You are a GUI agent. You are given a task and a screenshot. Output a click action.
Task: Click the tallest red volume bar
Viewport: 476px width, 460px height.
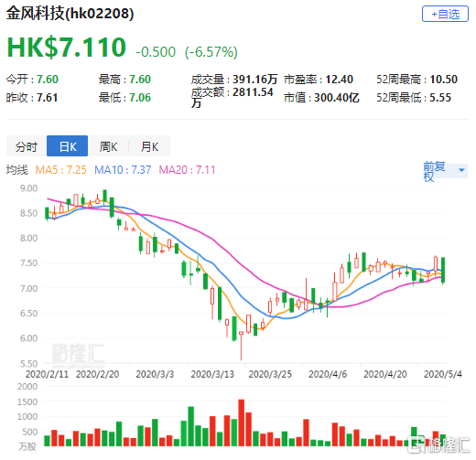(242, 423)
